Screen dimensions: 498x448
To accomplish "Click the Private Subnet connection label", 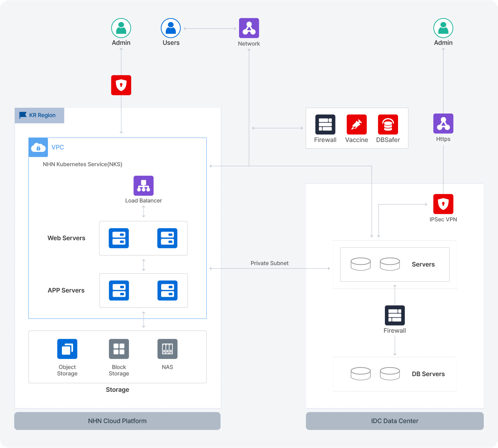I will 270,263.
